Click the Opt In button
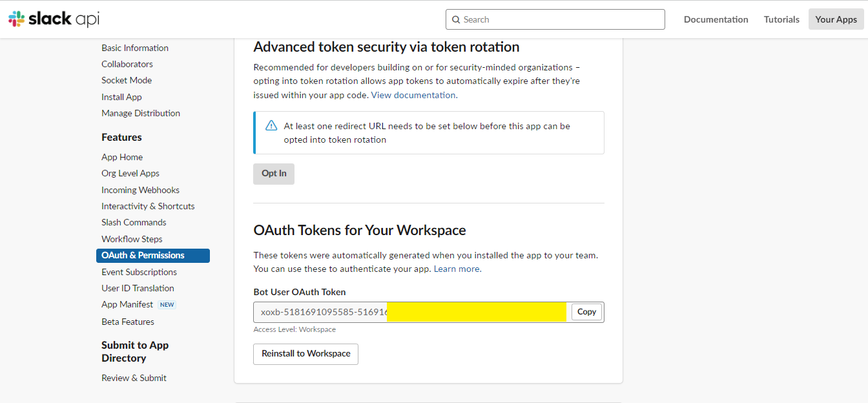Image resolution: width=868 pixels, height=403 pixels. [274, 174]
